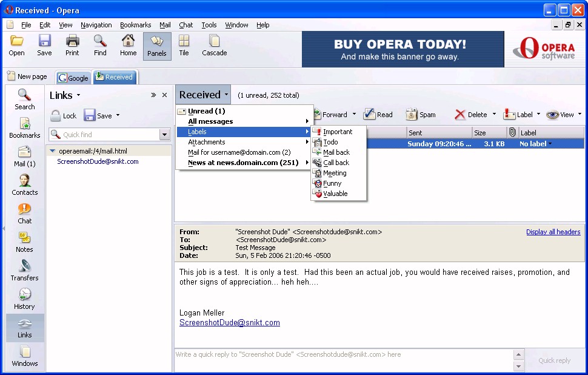This screenshot has height=375, width=588.
Task: Open the Label button dropdown arrow
Action: (x=538, y=114)
